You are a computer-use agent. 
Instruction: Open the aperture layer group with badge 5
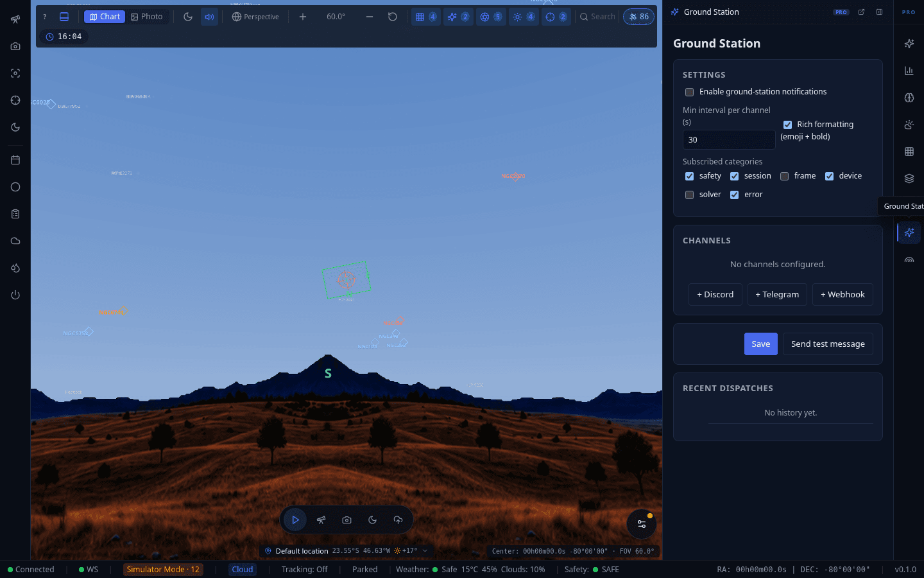click(491, 17)
